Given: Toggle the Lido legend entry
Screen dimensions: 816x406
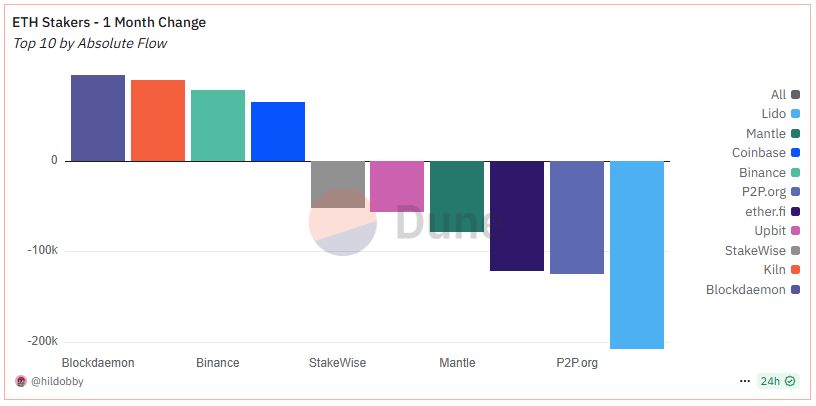Looking at the screenshot, I should coord(781,114).
